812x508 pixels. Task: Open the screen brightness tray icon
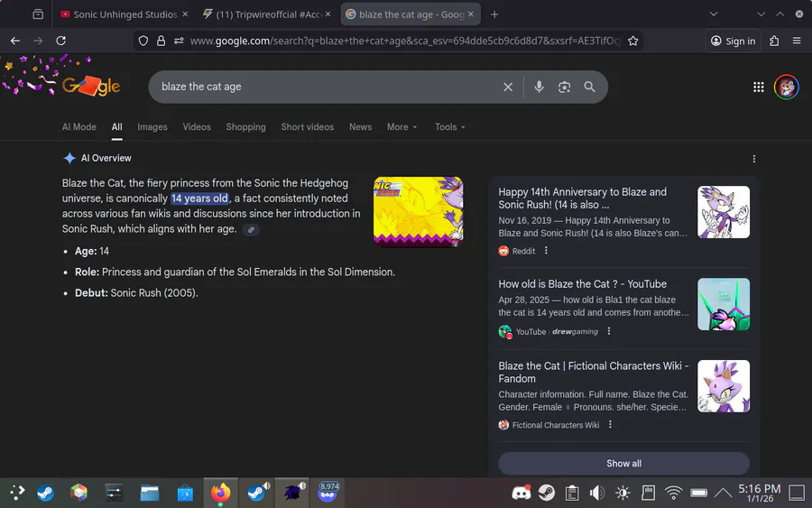click(623, 493)
